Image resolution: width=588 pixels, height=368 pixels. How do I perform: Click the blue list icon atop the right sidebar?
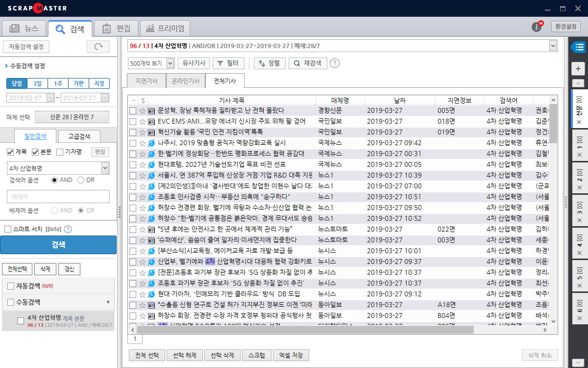[579, 47]
